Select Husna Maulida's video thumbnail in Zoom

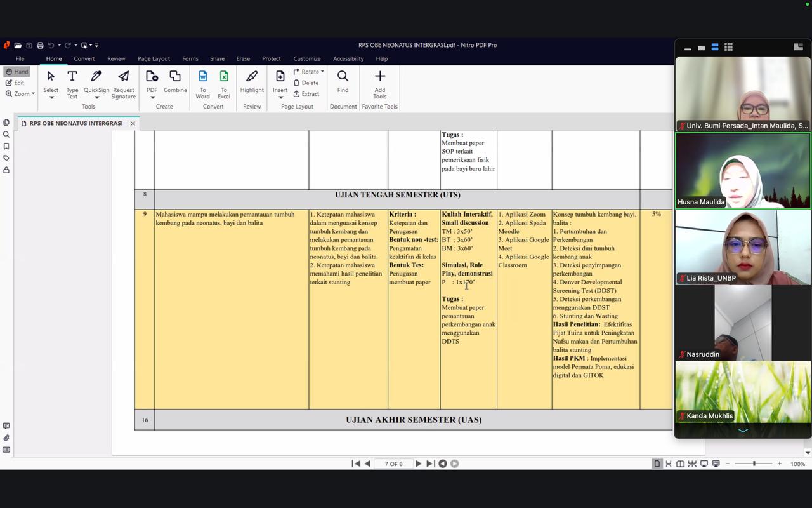[x=743, y=171]
